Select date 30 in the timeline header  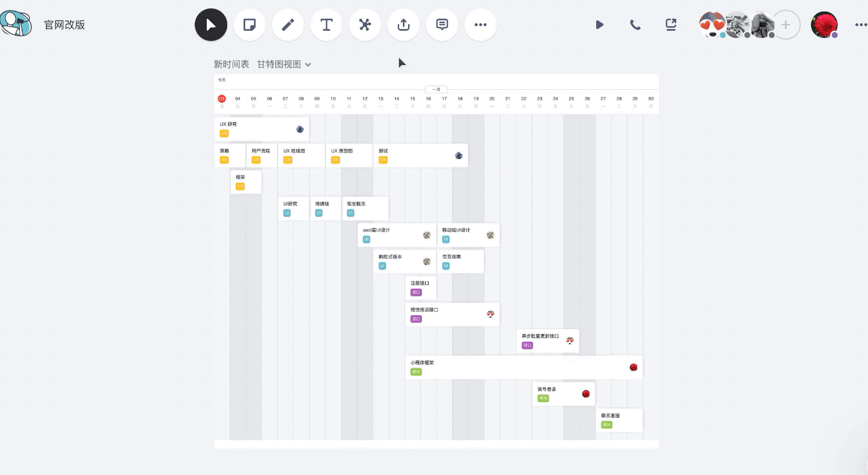coord(651,99)
